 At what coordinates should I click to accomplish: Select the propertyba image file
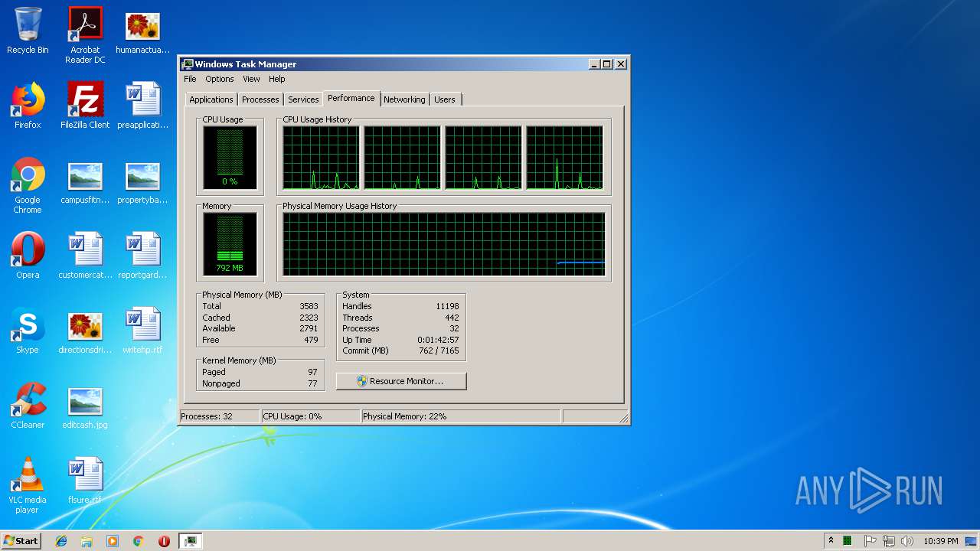point(142,182)
